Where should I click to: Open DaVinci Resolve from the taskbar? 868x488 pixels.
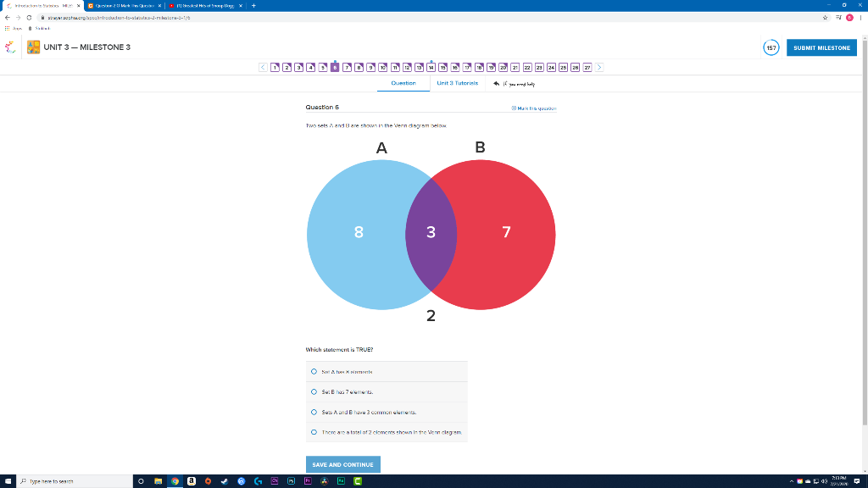point(325,481)
